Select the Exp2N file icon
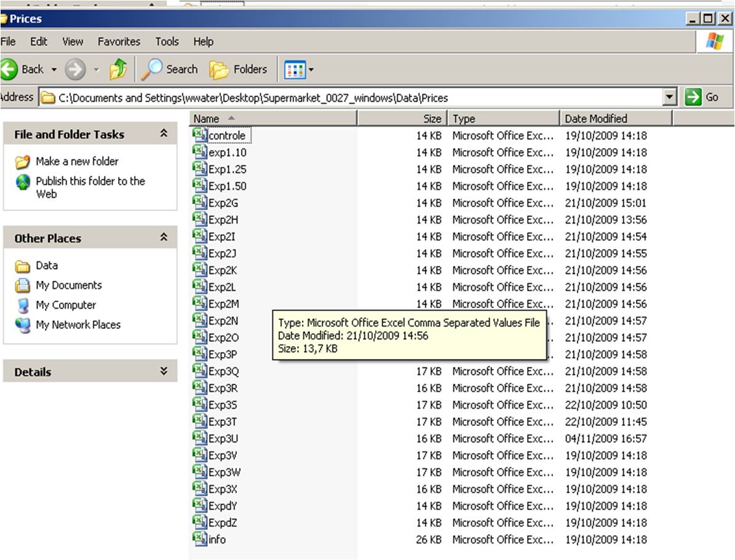 click(200, 320)
